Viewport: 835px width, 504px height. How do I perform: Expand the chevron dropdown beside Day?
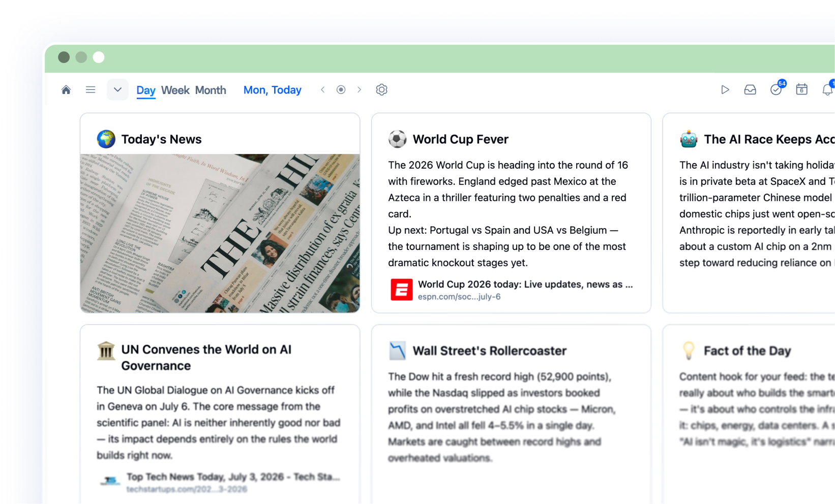point(117,90)
